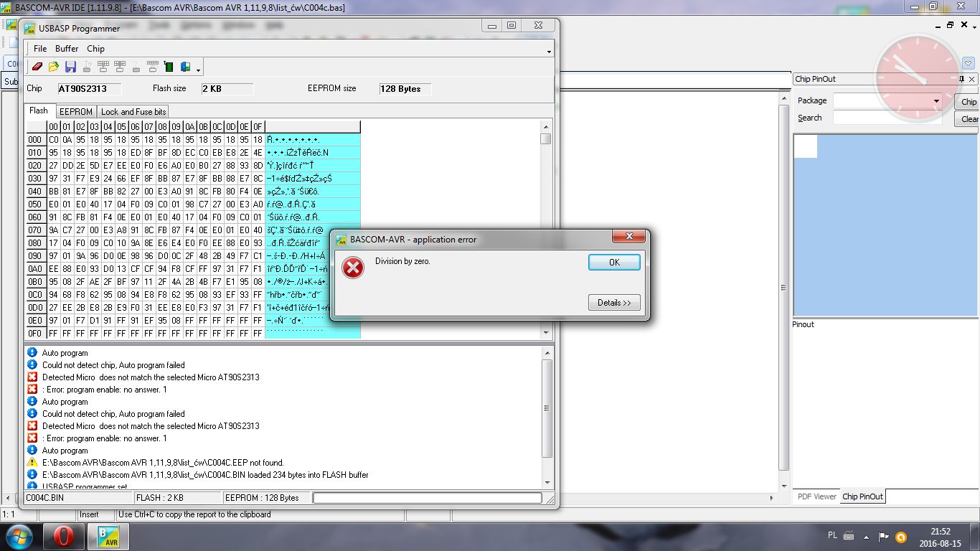980x551 pixels.
Task: Click the blue floppy disk save icon
Action: tap(70, 67)
